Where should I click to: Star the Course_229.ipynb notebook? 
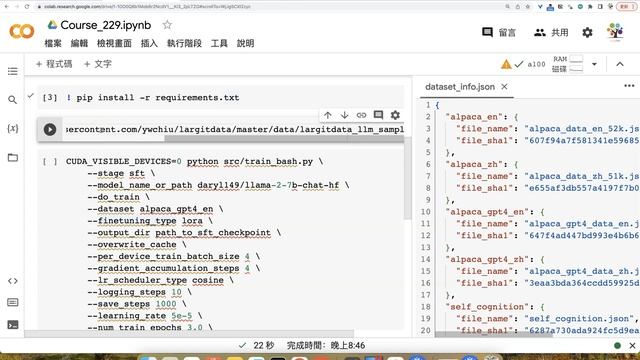[x=167, y=25]
